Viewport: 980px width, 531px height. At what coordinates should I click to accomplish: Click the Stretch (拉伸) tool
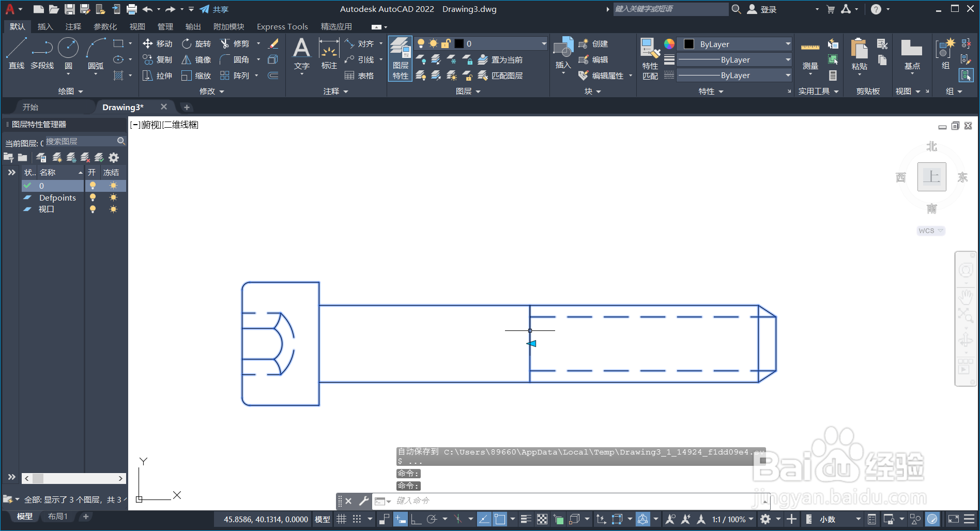click(x=158, y=76)
